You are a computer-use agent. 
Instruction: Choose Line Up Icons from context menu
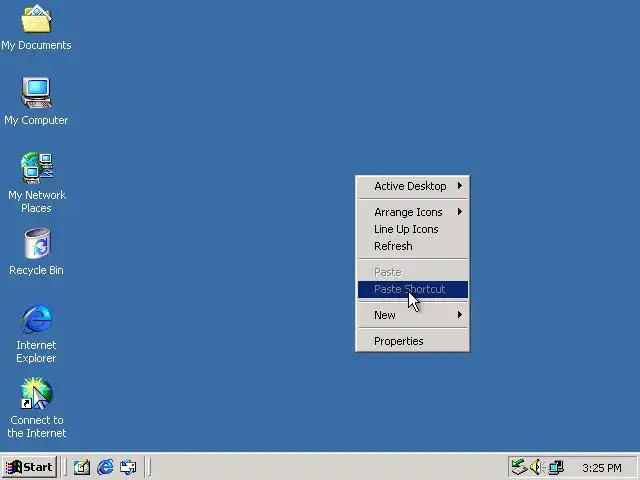tap(413, 229)
